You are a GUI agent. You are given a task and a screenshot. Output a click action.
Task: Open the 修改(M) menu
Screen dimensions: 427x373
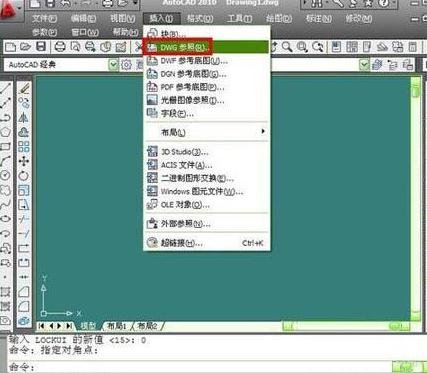(359, 19)
